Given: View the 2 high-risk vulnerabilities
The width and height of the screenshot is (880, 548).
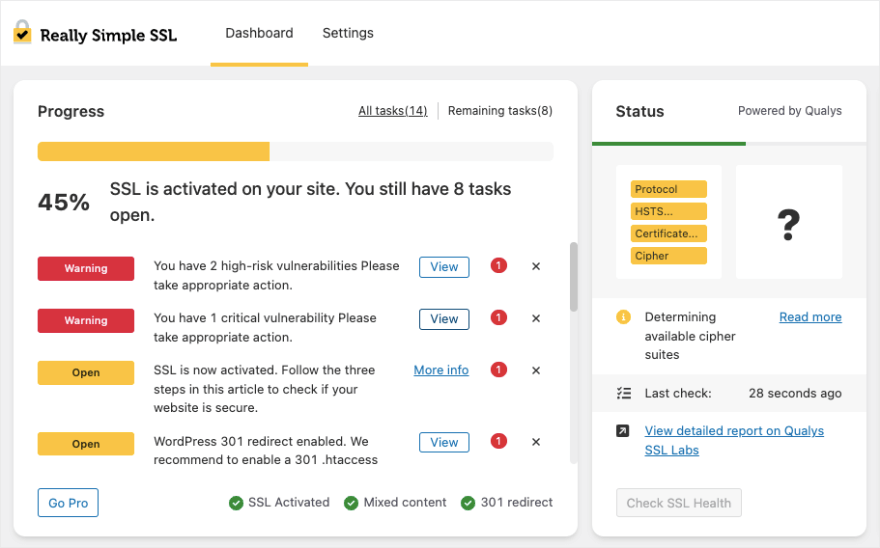Looking at the screenshot, I should pos(444,267).
